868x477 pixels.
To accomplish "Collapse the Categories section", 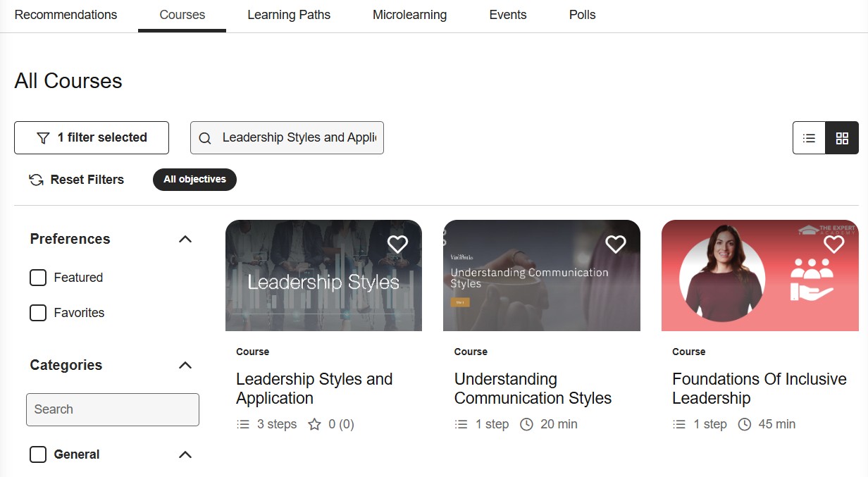I will click(185, 365).
